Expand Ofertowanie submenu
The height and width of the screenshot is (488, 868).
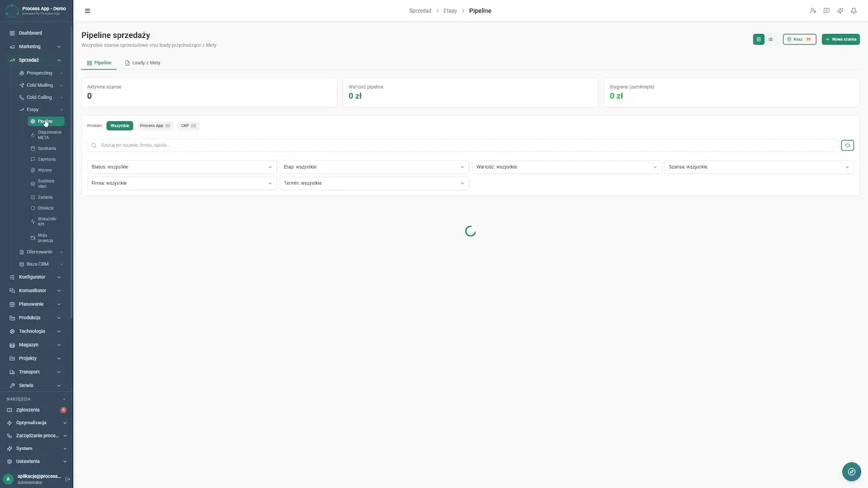click(41, 252)
